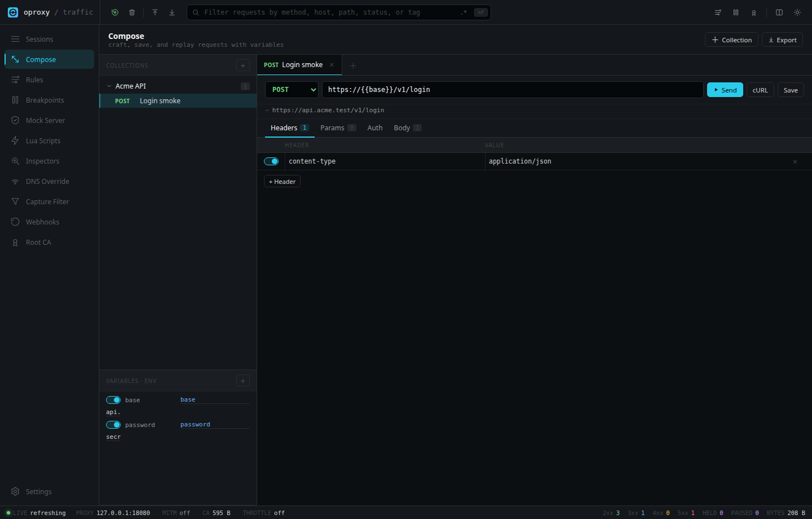Click the LIVE refreshing status indicator

[x=36, y=513]
